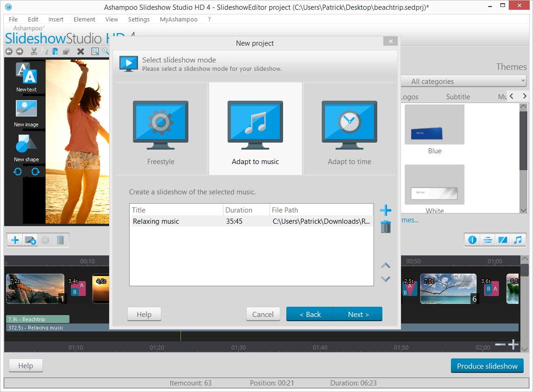Click the blue info icon
The image size is (533, 392).
pos(472,240)
